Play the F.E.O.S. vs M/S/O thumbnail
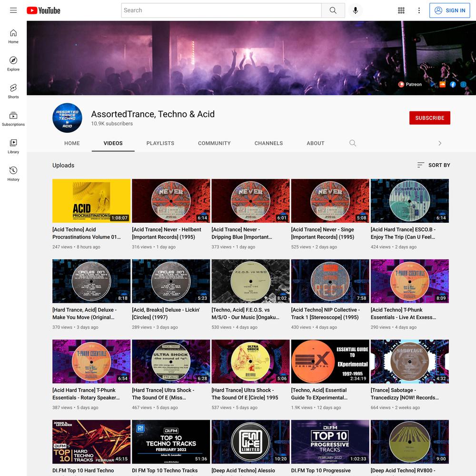Screen dimensions: 476x476 point(250,281)
